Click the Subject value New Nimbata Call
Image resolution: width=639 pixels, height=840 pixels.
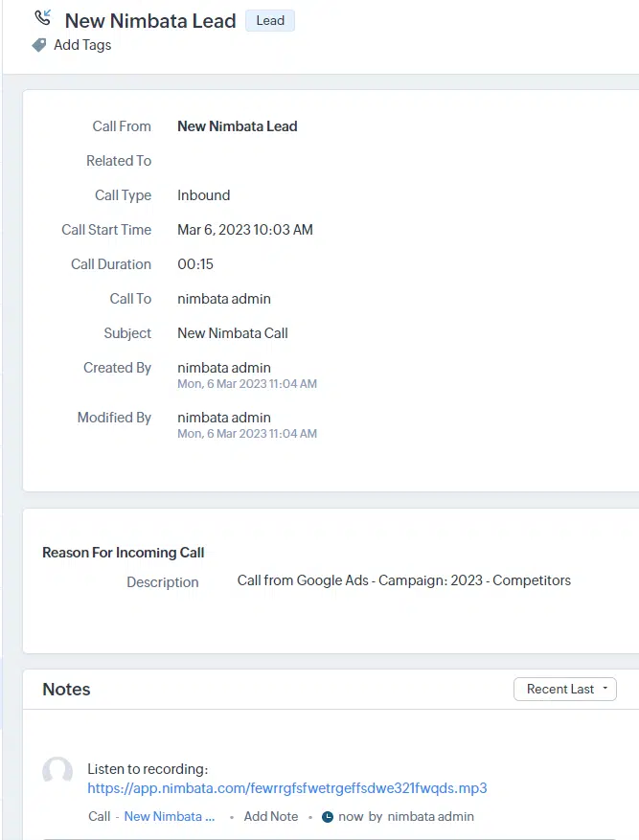(x=233, y=333)
